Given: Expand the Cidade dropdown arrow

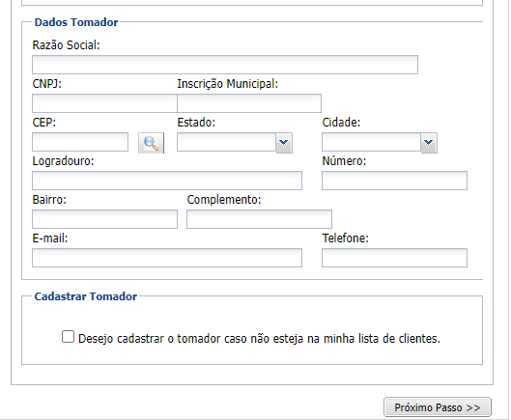Looking at the screenshot, I should [429, 143].
